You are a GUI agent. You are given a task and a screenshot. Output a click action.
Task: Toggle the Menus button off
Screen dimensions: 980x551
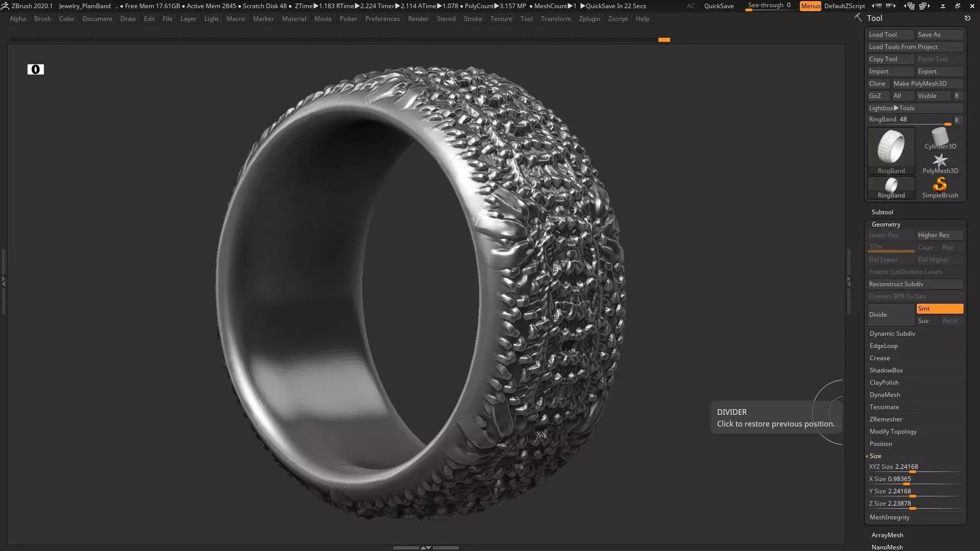[x=810, y=6]
